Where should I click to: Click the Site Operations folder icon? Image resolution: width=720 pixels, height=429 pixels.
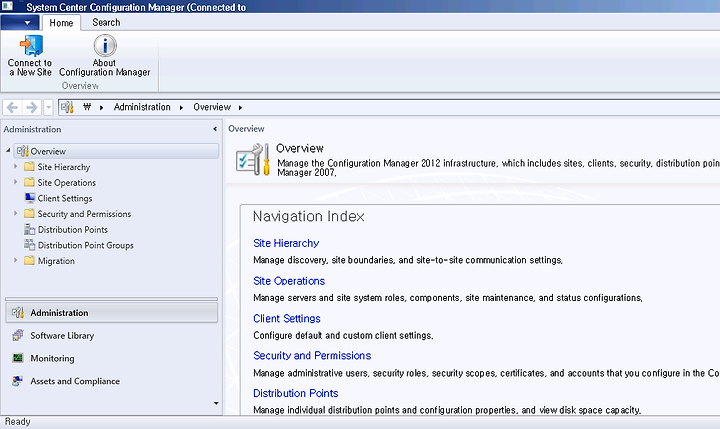29,182
